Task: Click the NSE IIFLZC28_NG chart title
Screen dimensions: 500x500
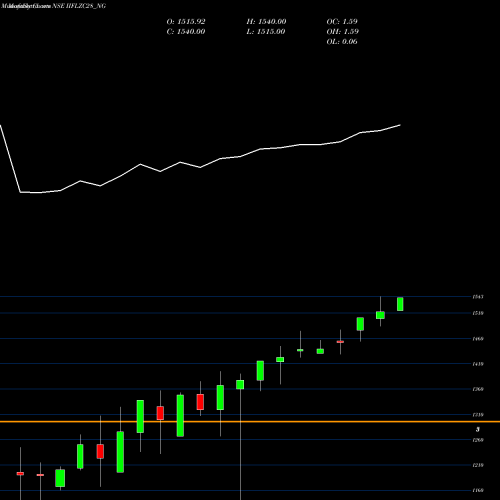Action: pyautogui.click(x=79, y=6)
